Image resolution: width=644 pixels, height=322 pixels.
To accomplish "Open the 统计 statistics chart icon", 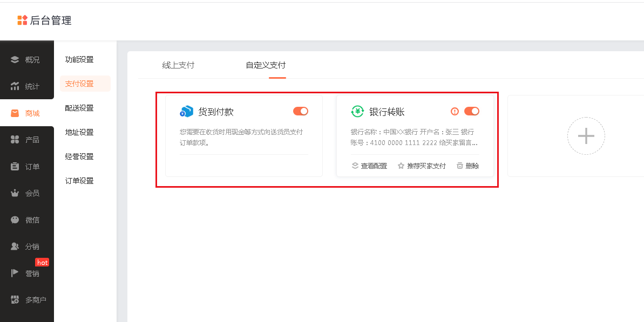I will point(15,86).
